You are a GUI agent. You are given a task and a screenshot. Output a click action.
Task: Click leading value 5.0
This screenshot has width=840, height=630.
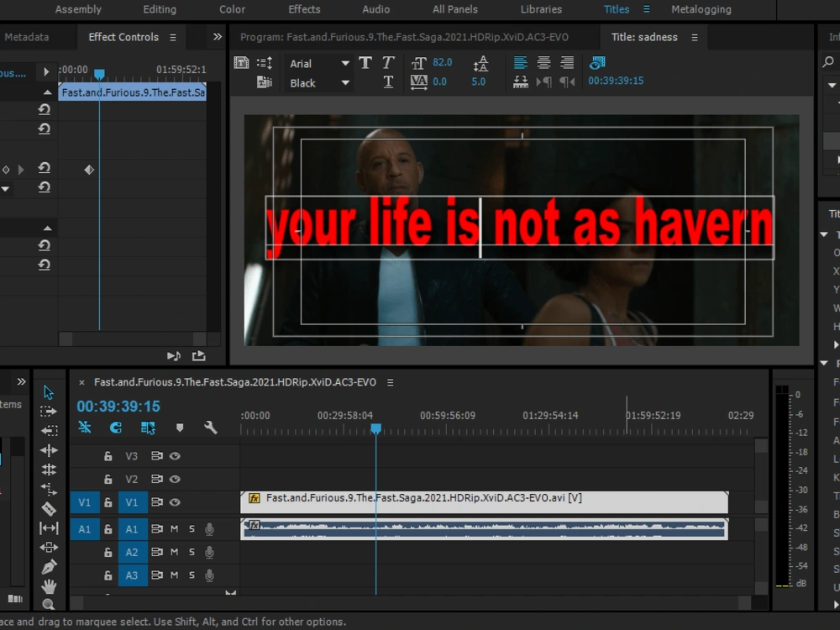click(x=479, y=81)
